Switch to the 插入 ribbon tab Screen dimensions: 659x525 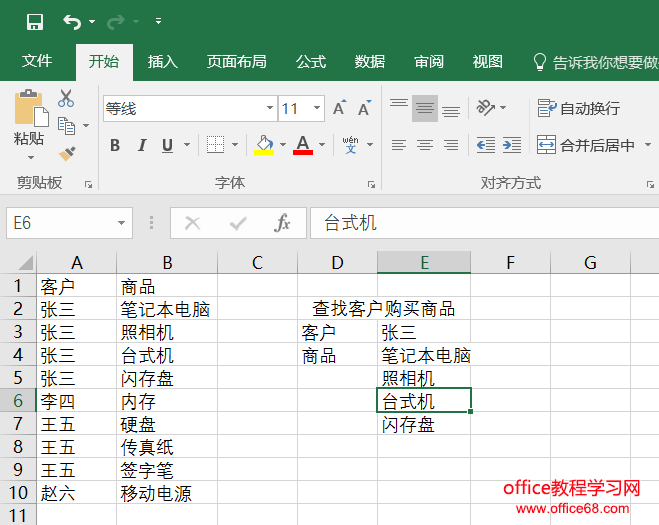point(163,62)
